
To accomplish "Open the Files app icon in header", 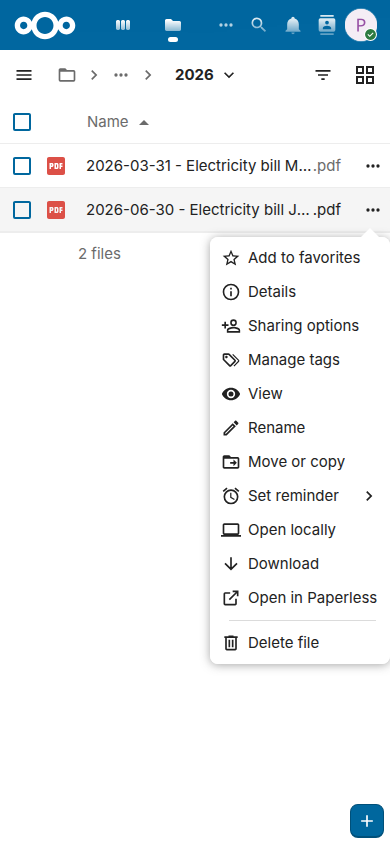I will pyautogui.click(x=173, y=25).
